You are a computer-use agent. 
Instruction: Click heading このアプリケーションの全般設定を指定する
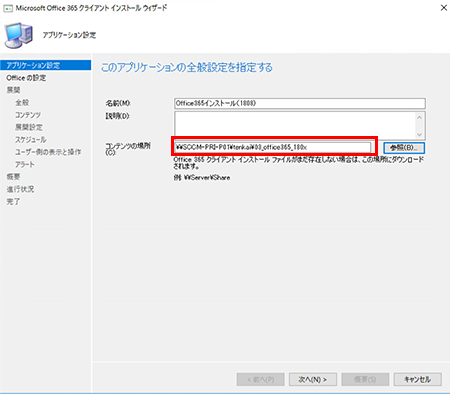[187, 67]
